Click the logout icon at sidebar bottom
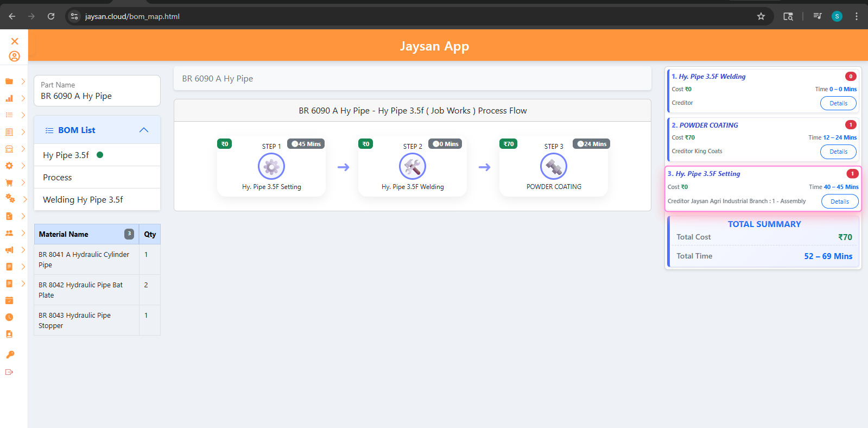 coord(9,372)
